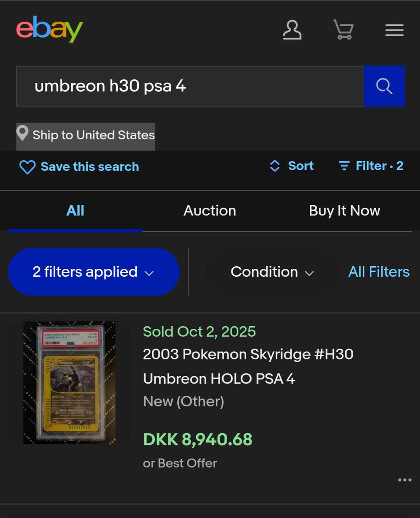The height and width of the screenshot is (518, 420).
Task: Open the Umbreon PSA card thumbnail
Action: point(69,383)
